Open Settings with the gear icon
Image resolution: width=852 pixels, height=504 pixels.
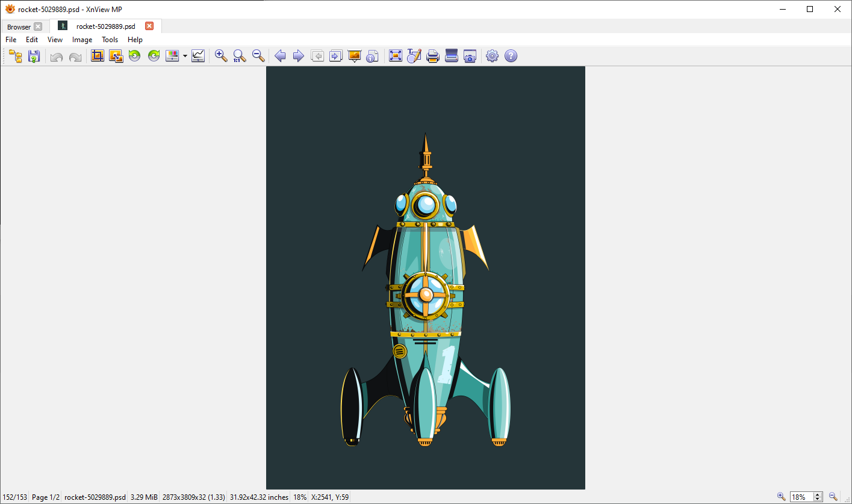[x=492, y=56]
